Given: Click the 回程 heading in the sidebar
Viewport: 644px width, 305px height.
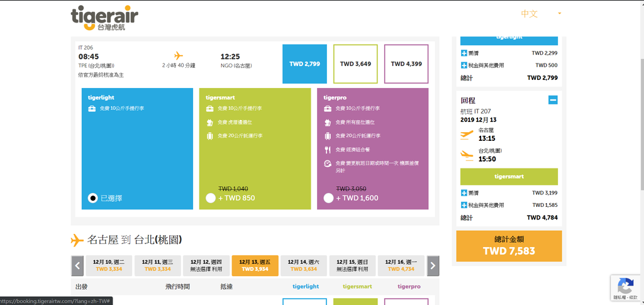Looking at the screenshot, I should 468,101.
